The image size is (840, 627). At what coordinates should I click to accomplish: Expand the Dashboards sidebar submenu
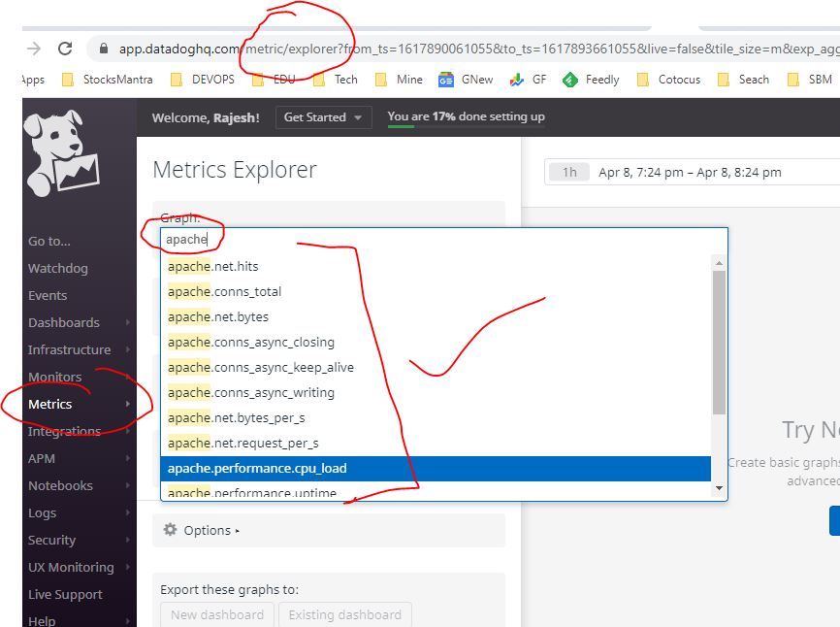tap(128, 322)
